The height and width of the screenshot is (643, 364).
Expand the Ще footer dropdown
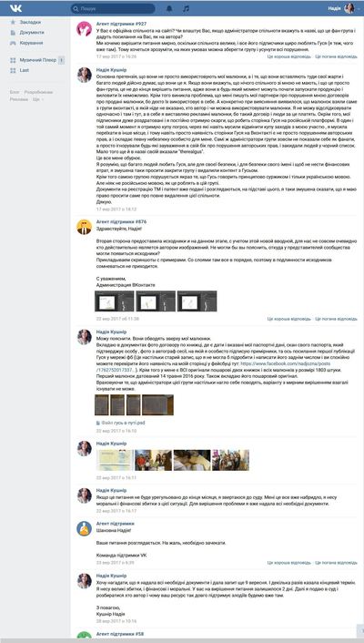[37, 99]
